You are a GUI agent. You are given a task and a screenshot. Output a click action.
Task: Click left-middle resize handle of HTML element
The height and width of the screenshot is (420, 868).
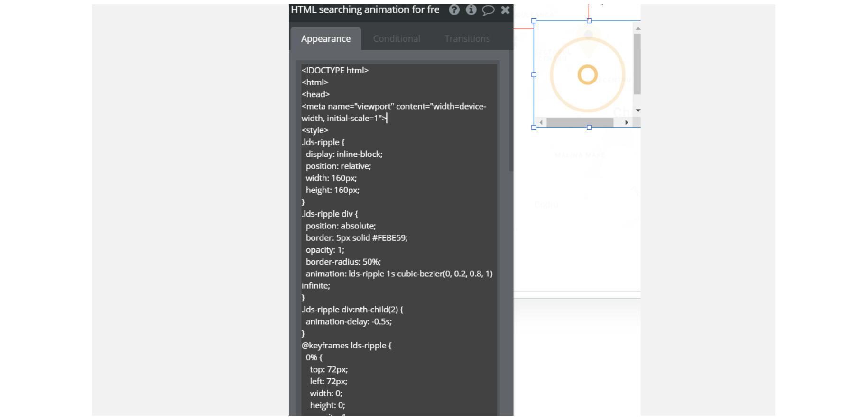point(534,74)
